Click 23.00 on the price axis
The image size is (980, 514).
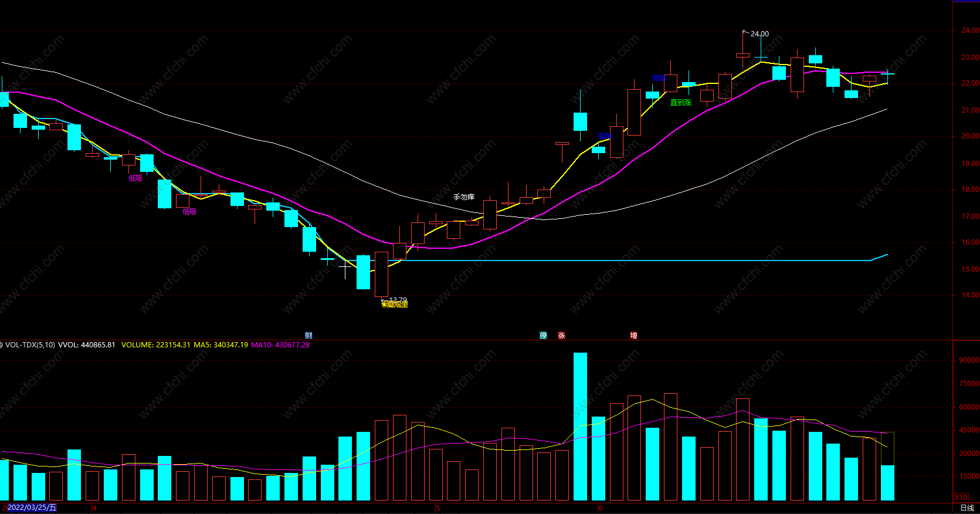coord(970,58)
